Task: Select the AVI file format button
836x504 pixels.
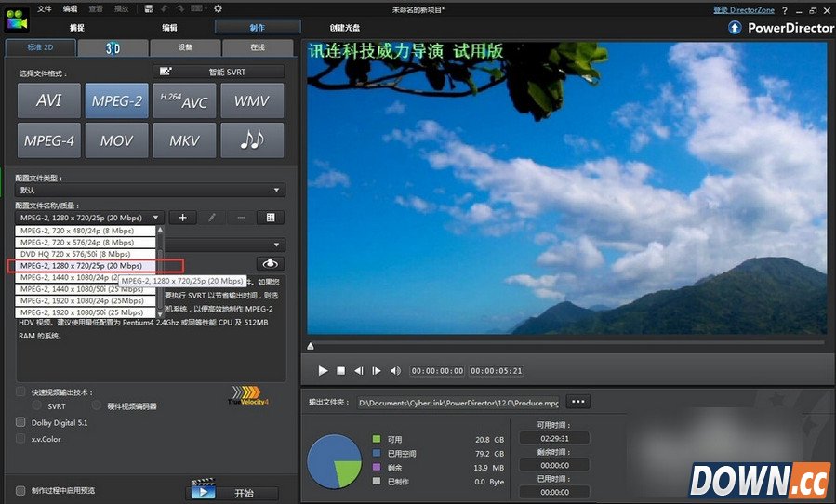Action: [48, 100]
